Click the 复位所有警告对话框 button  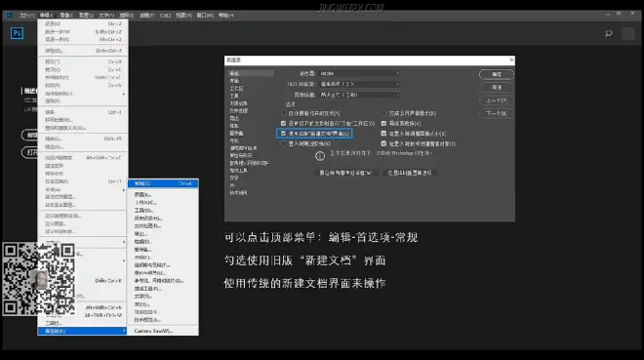345,173
